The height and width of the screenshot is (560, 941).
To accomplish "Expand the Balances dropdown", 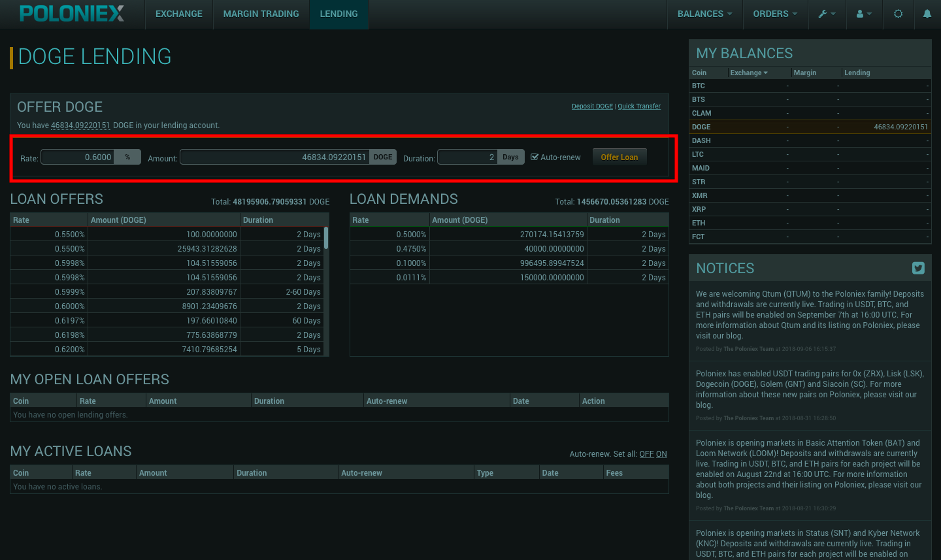I will (x=704, y=14).
